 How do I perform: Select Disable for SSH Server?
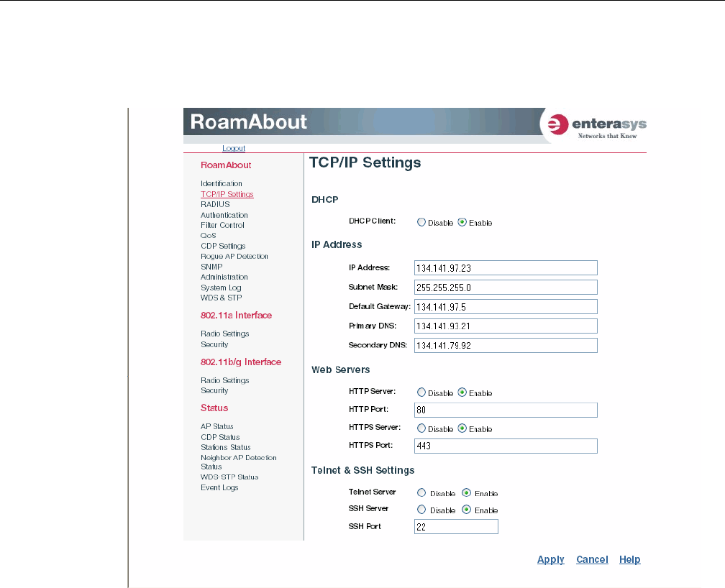click(421, 510)
